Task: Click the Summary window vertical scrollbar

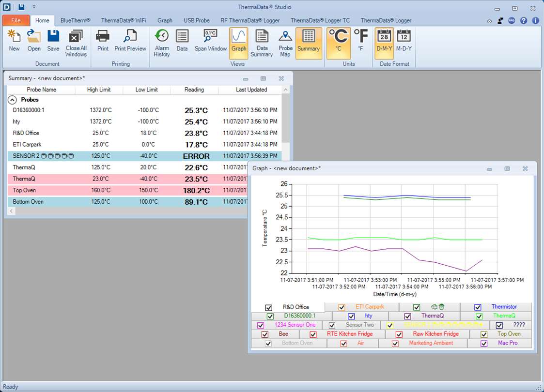Action: click(x=285, y=118)
